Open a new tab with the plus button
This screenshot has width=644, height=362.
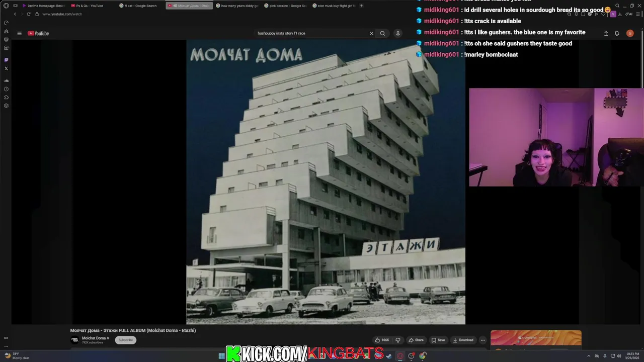tap(362, 6)
